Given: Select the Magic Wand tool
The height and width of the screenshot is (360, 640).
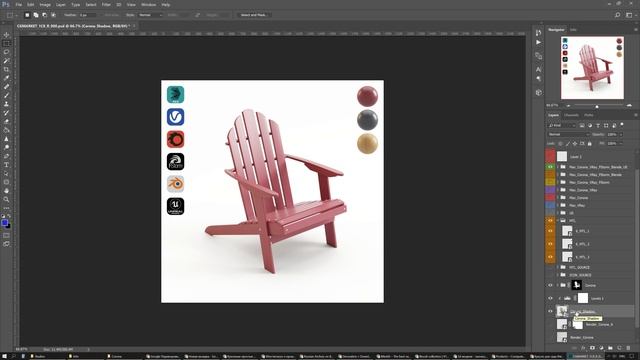Looking at the screenshot, I should point(6,60).
